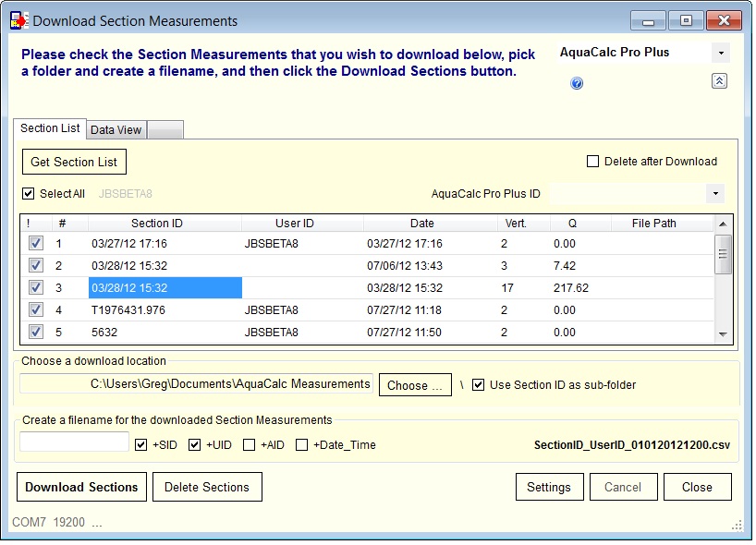Click the section list scrollbar up arrow

click(x=723, y=224)
